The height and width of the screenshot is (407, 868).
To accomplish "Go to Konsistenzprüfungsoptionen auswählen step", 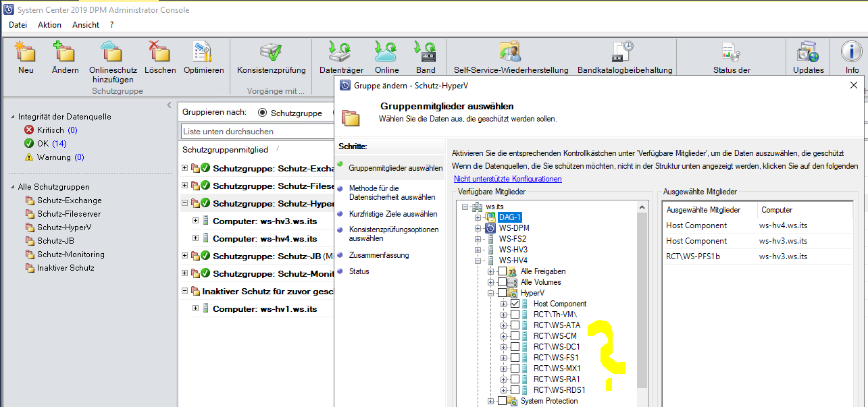I will [394, 234].
